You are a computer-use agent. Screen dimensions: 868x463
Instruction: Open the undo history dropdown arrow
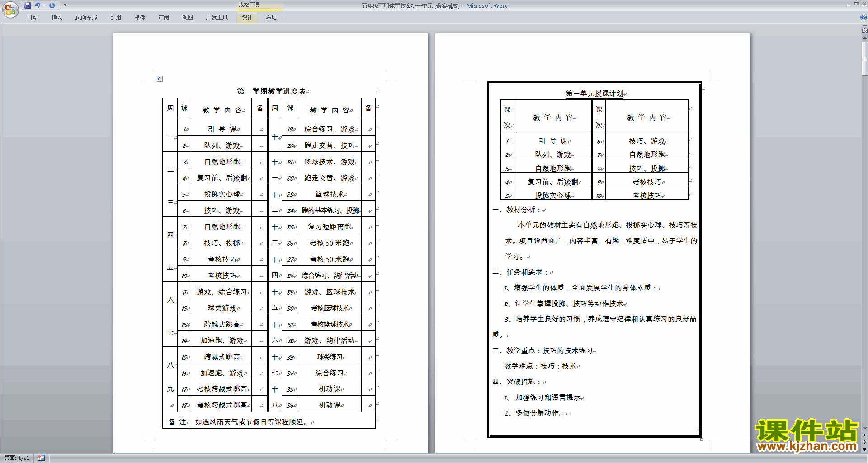click(44, 5)
